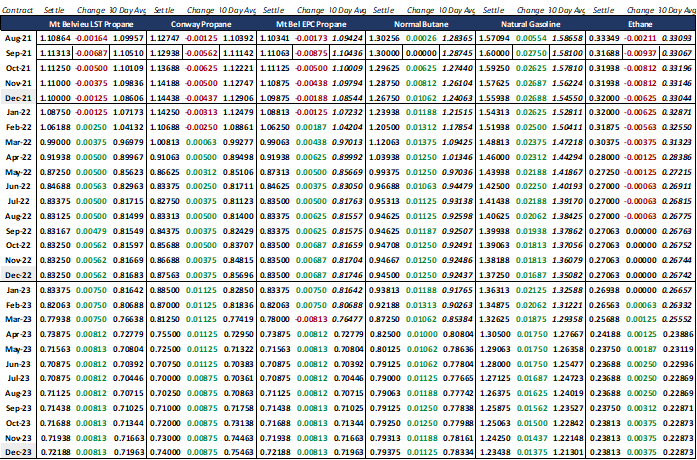This screenshot has width=697, height=460.
Task: Select May-22 Ethane average 0.27215
Action: pyautogui.click(x=679, y=172)
